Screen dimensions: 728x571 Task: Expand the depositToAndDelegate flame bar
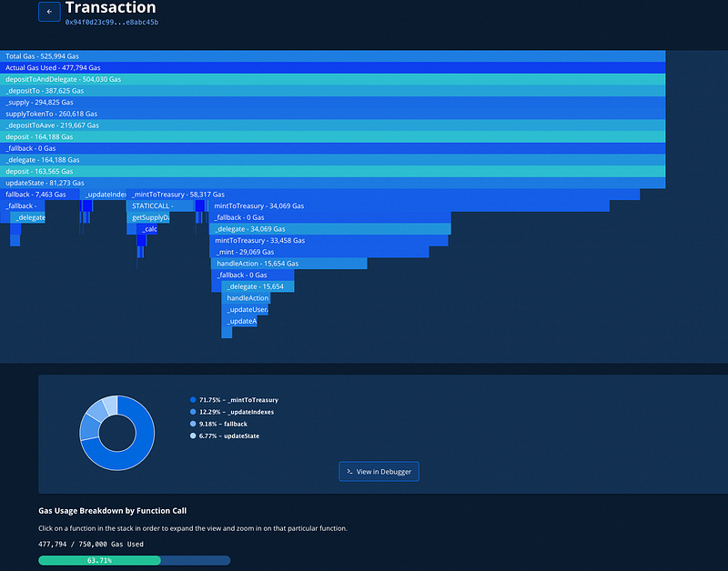332,79
